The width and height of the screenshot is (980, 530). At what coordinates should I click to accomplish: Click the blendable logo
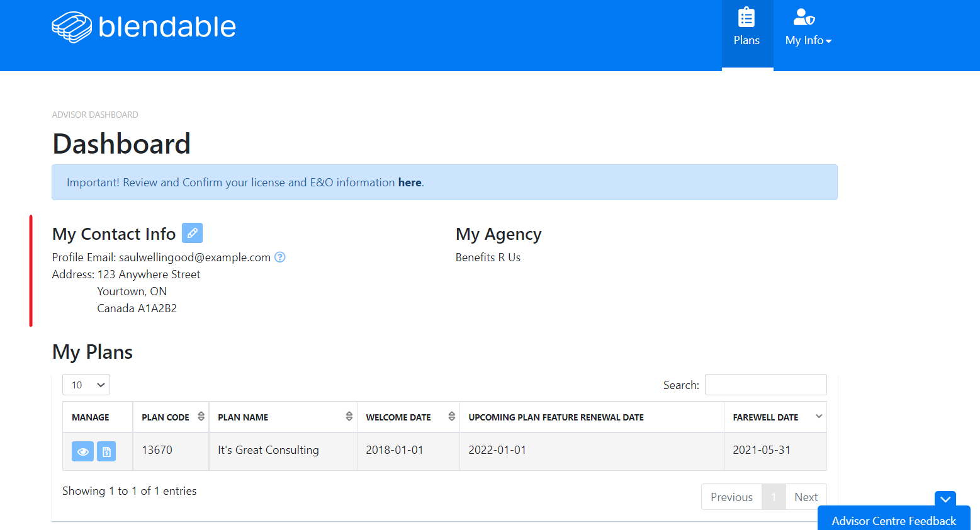144,27
